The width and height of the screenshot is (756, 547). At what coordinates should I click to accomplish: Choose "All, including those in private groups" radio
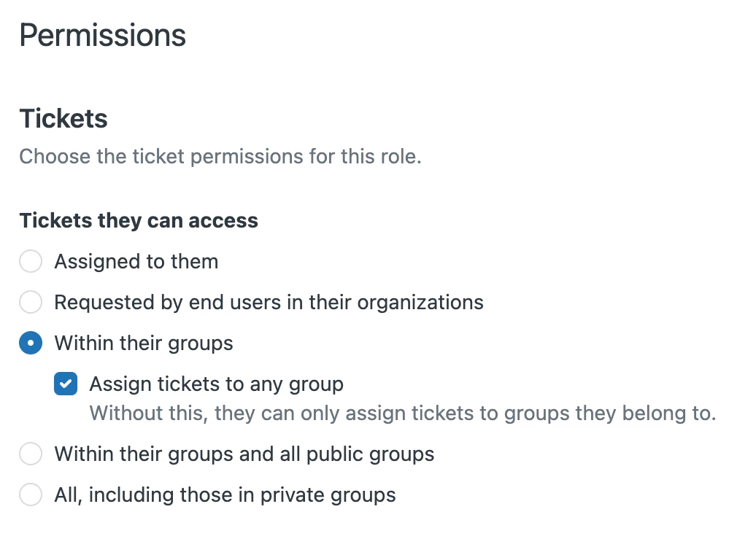point(31,495)
